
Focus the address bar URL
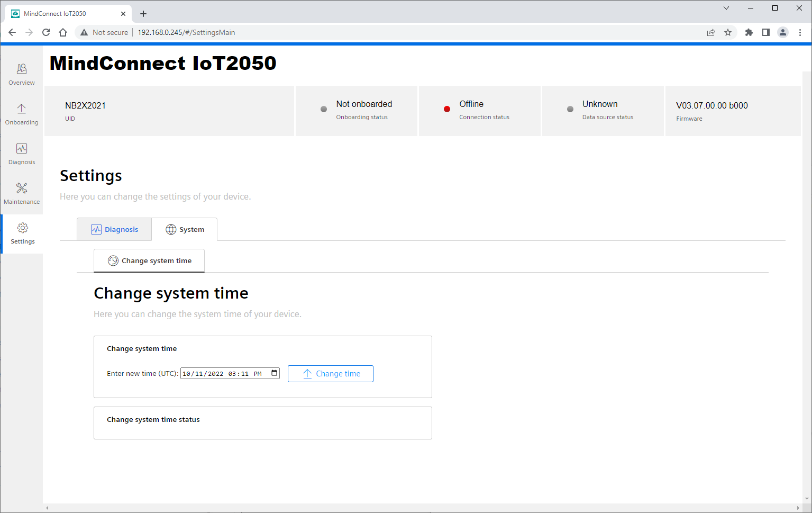[x=186, y=32]
